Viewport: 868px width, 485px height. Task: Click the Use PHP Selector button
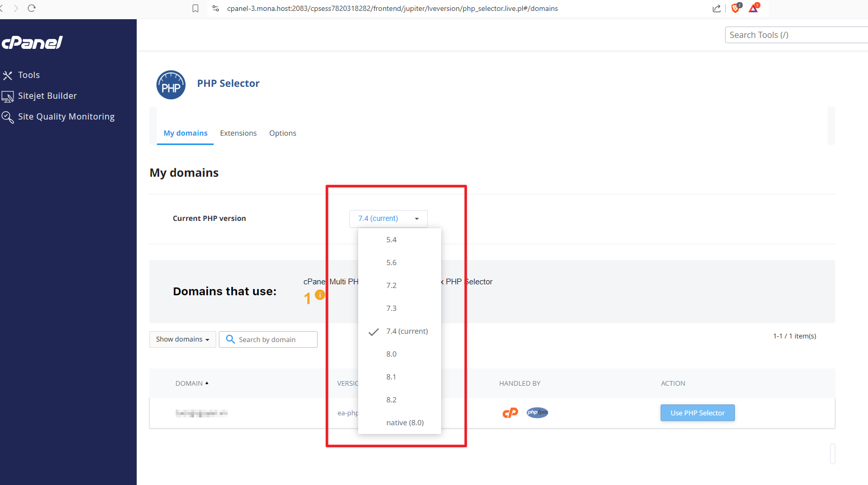point(698,413)
